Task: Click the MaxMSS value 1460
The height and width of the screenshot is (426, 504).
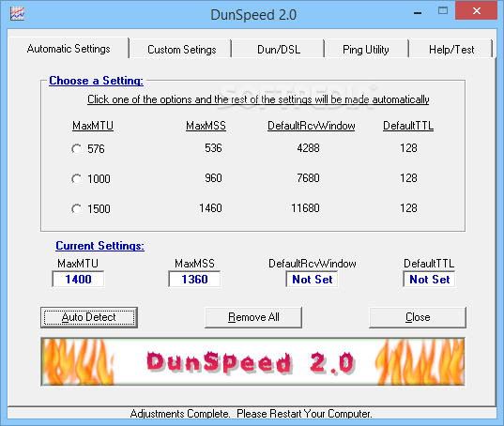Action: 210,208
